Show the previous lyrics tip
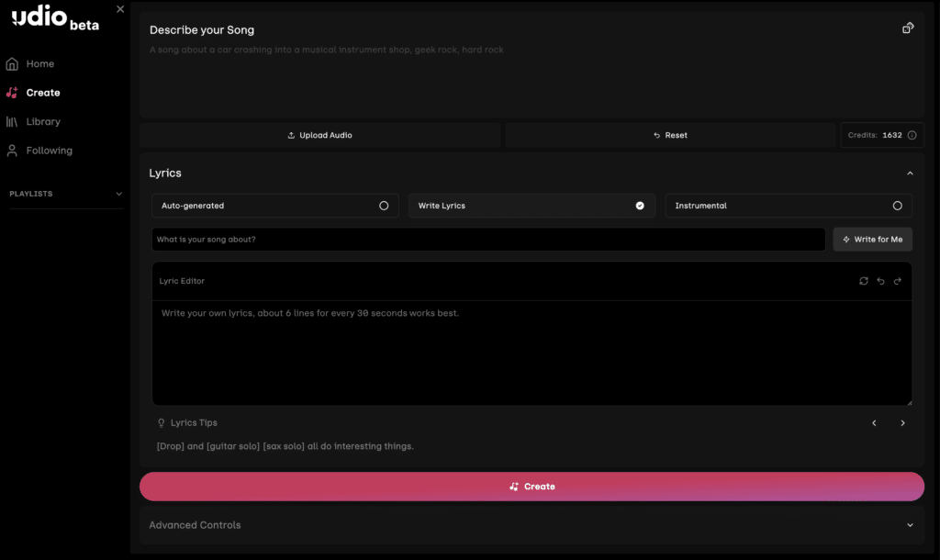Viewport: 940px width, 560px height. tap(874, 423)
